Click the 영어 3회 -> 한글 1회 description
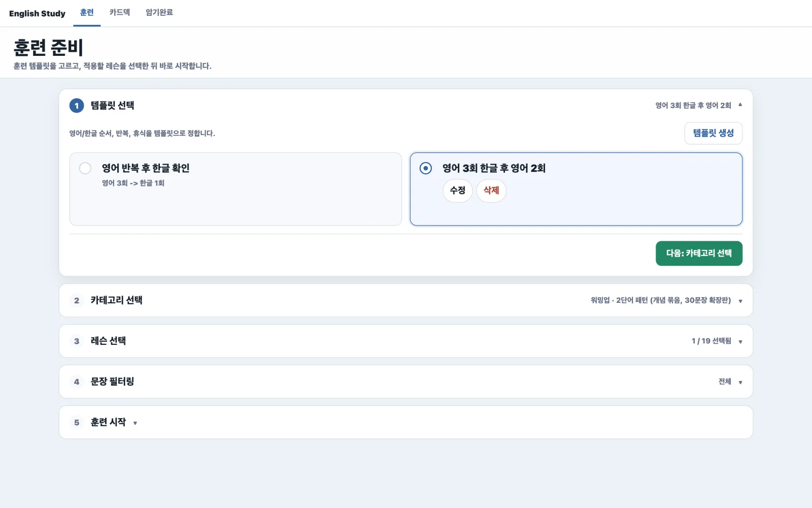Viewport: 812px width, 508px height. tap(133, 183)
